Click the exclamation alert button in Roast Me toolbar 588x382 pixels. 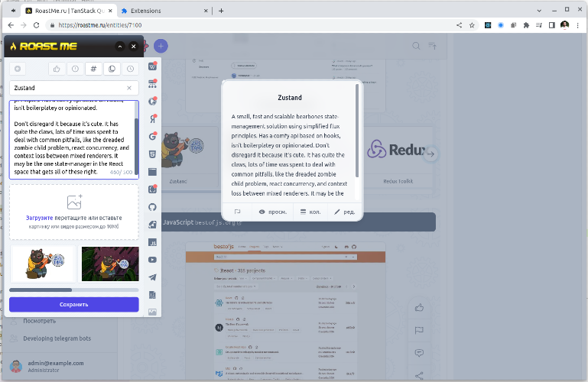click(x=75, y=69)
